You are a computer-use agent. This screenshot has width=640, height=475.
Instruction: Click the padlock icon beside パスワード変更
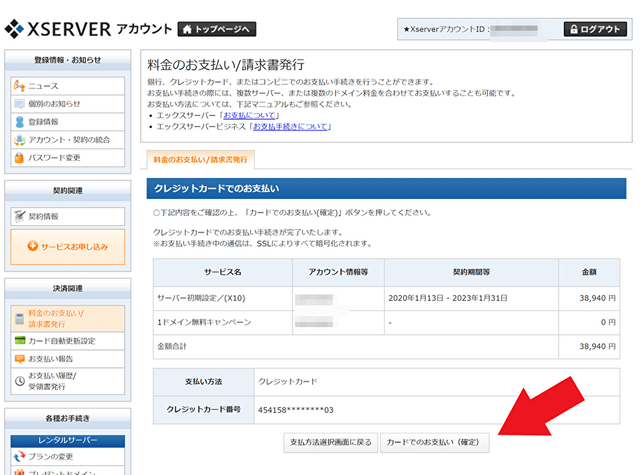click(x=19, y=158)
